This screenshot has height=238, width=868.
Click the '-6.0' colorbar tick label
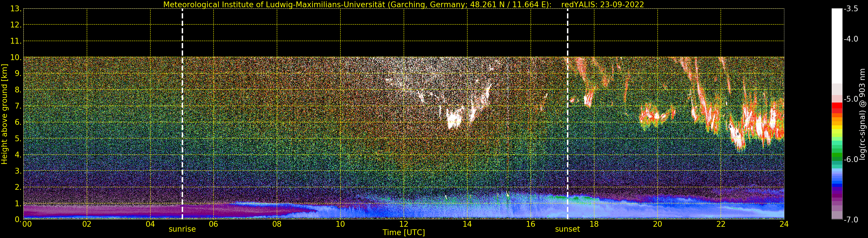tap(851, 159)
